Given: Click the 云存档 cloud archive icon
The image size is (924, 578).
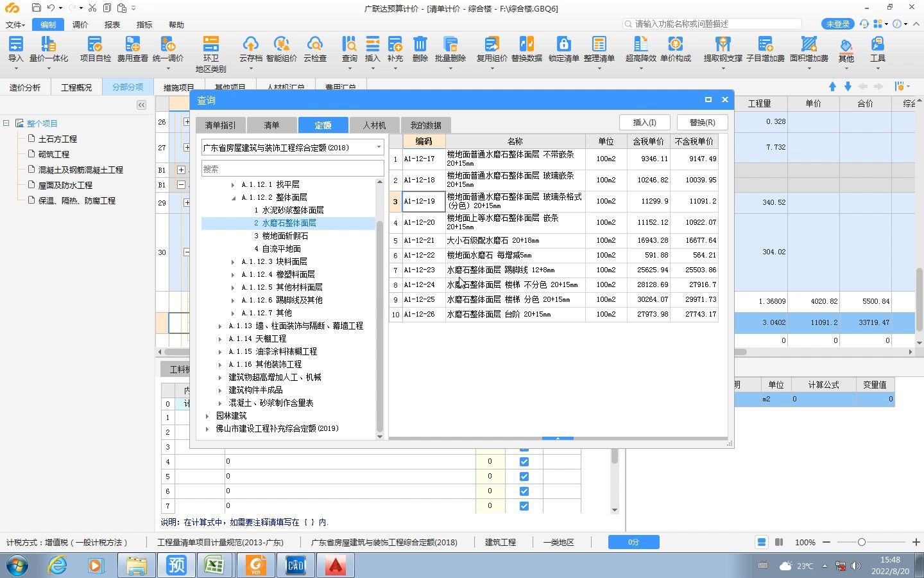Looking at the screenshot, I should pyautogui.click(x=250, y=49).
